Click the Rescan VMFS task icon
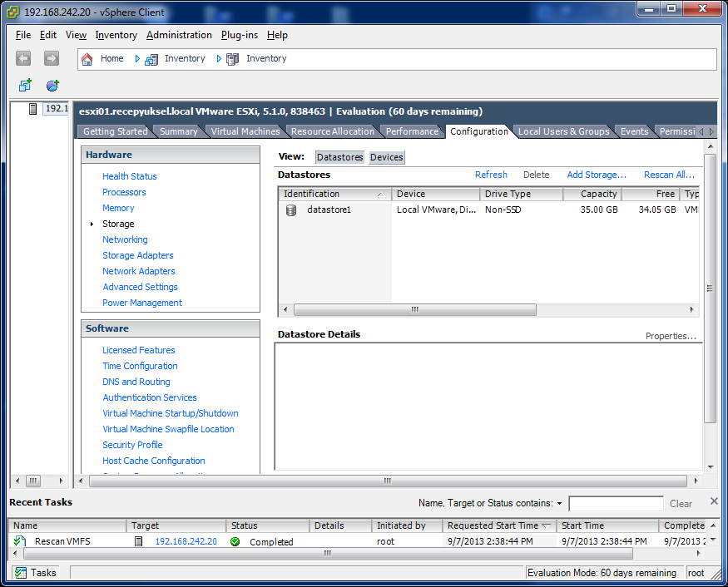This screenshot has width=728, height=587. pos(20,541)
